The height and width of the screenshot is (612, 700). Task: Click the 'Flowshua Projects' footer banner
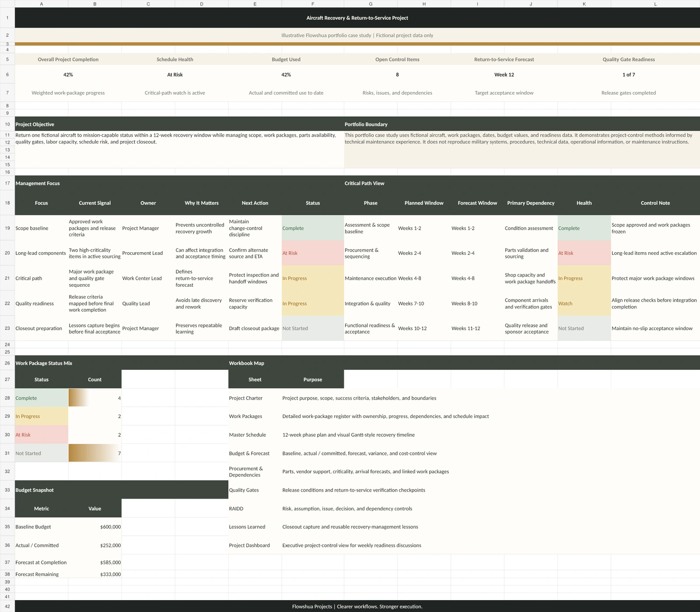tap(357, 606)
